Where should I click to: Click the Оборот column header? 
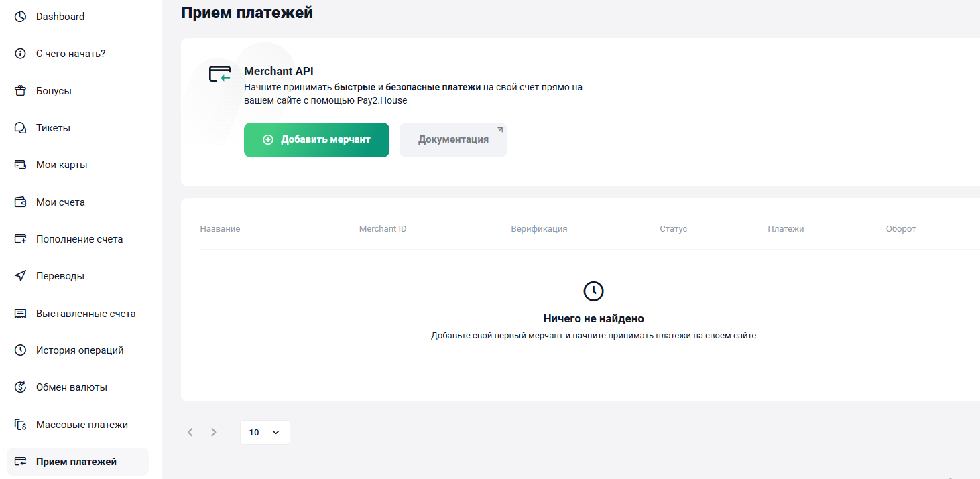pyautogui.click(x=901, y=229)
